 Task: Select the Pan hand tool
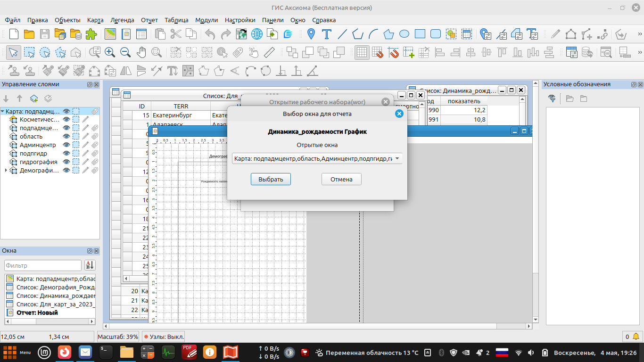pos(141,52)
